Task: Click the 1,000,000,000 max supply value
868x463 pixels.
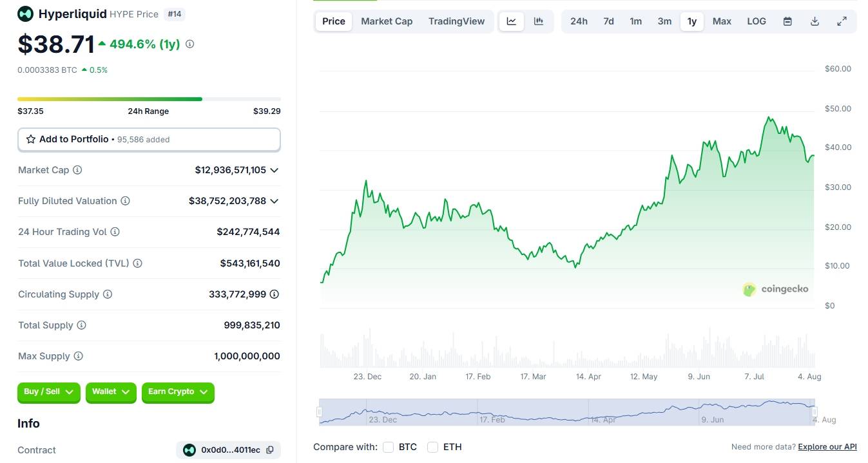Action: 247,356
